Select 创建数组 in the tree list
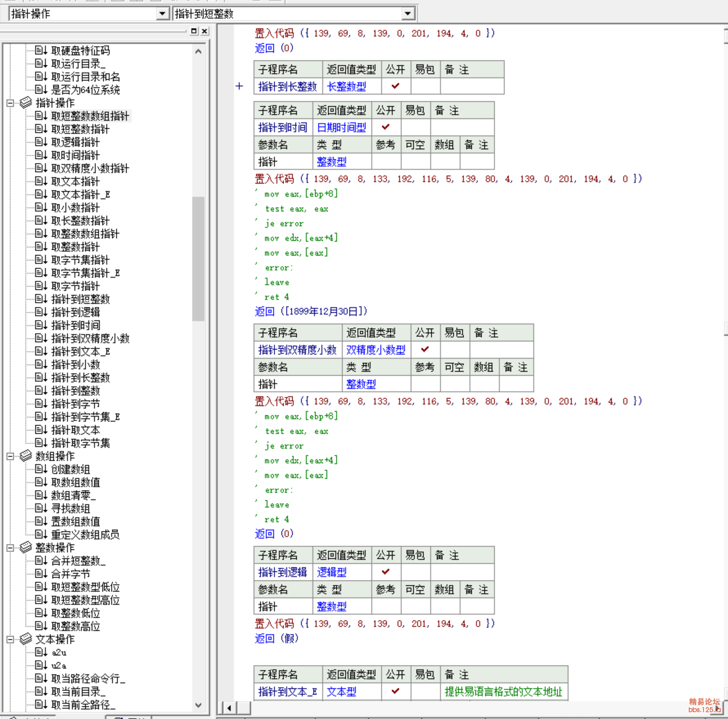Screen dimensions: 728x719 tap(70, 469)
